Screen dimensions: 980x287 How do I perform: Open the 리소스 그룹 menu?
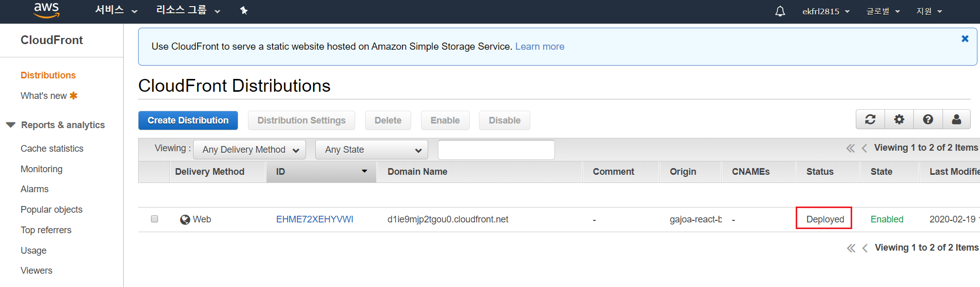[188, 11]
